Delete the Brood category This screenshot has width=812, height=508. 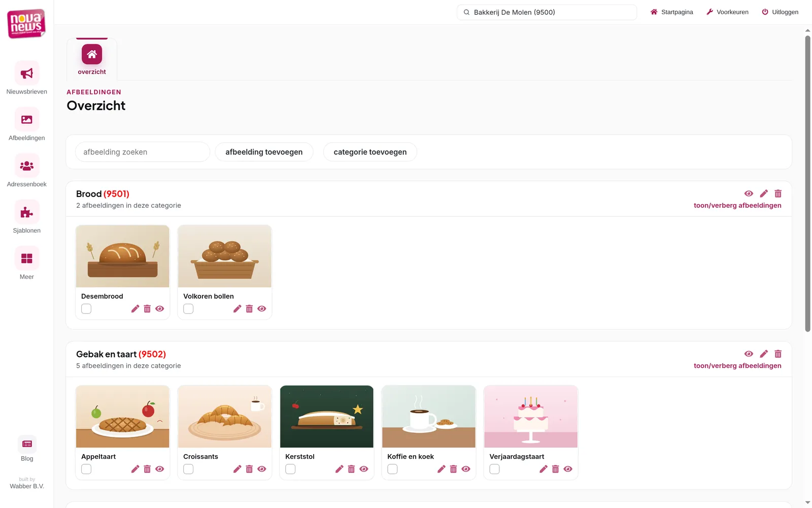point(778,194)
